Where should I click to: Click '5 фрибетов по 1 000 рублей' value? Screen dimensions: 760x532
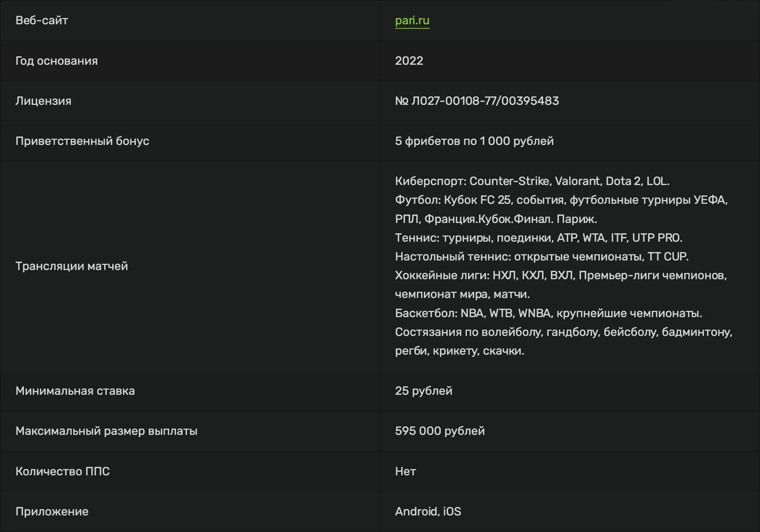[474, 141]
